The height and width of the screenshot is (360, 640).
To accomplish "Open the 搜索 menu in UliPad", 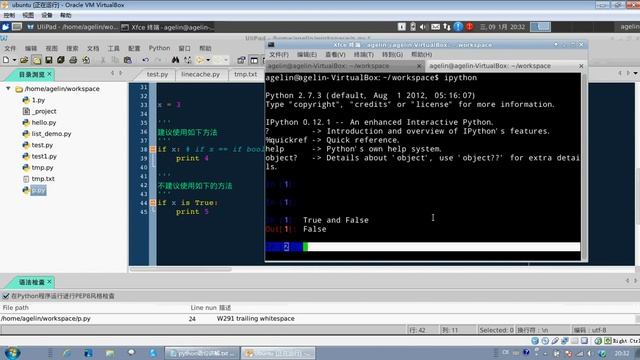I will tap(72, 48).
